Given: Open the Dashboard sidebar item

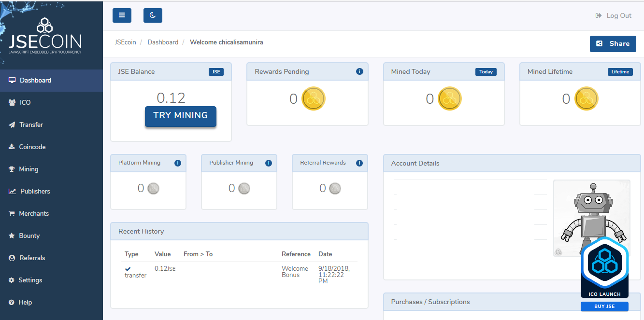Looking at the screenshot, I should (51, 81).
